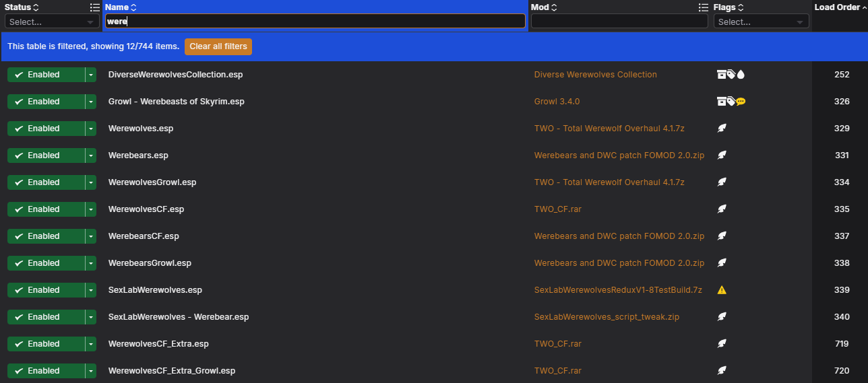Viewport: 868px width, 383px height.
Task: Click yellow message bubble icon on Growl row
Action: [x=741, y=102]
